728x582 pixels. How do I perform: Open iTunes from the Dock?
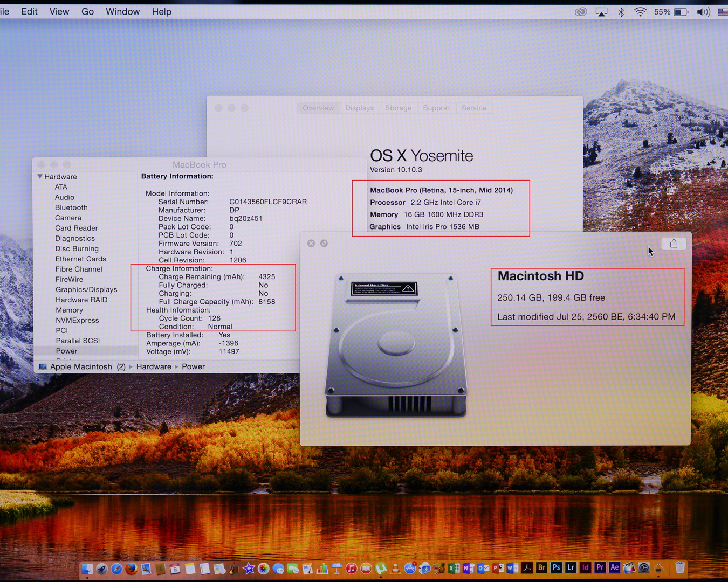[x=352, y=569]
